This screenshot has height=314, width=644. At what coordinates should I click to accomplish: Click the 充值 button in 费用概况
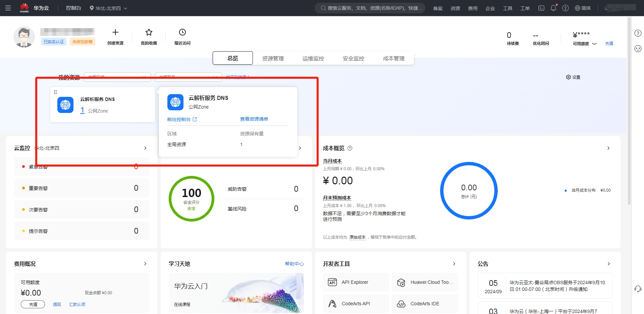tap(33, 304)
